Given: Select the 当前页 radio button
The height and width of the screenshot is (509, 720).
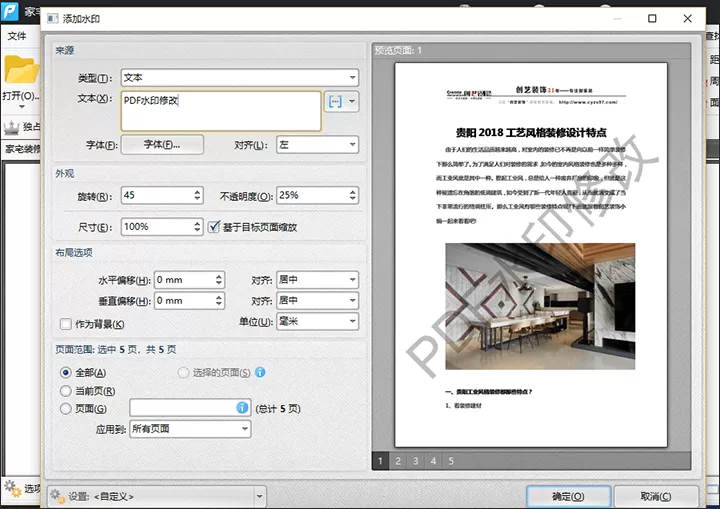Looking at the screenshot, I should click(66, 390).
